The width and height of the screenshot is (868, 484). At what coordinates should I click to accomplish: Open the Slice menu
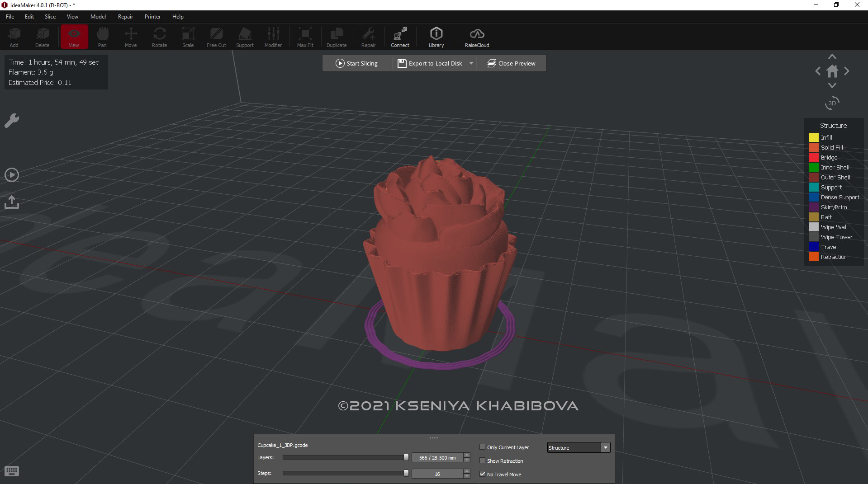[x=50, y=17]
